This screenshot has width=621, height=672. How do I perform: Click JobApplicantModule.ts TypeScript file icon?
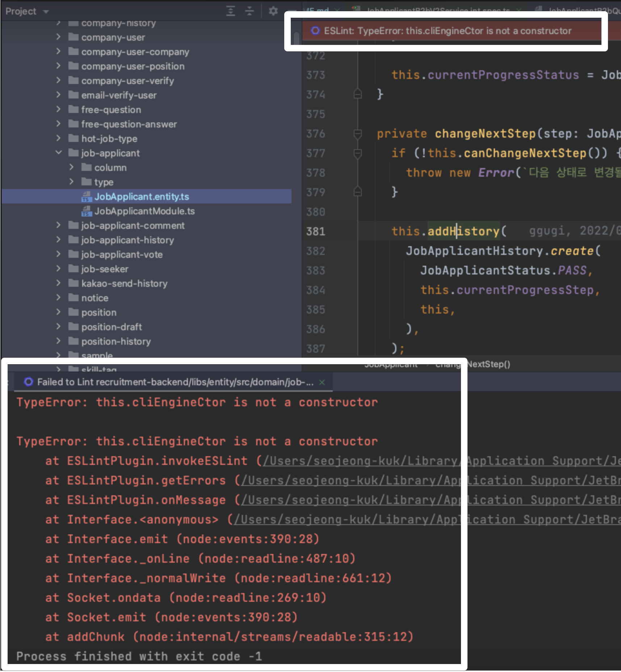point(86,211)
